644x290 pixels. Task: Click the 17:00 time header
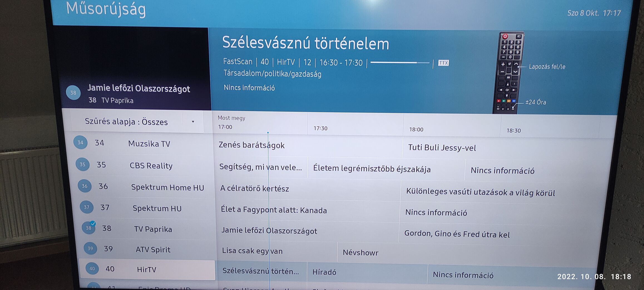(225, 127)
